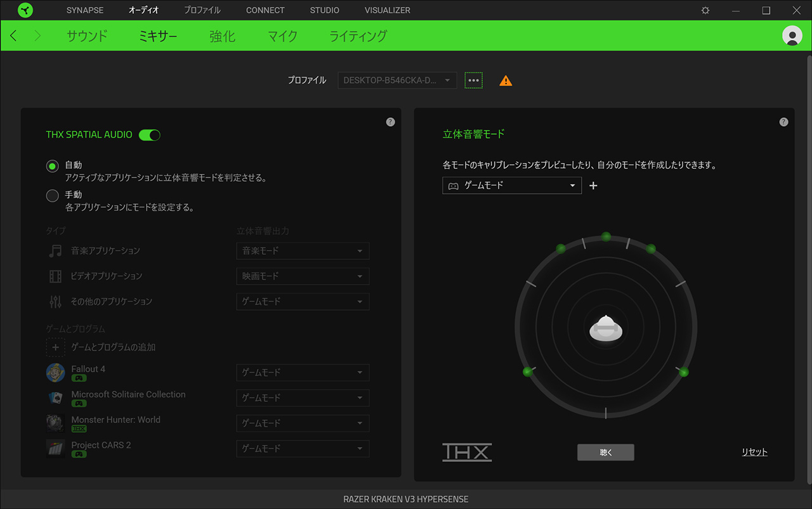Image resolution: width=812 pixels, height=509 pixels.
Task: Click the headset listener icon in the circle
Action: coord(606,328)
